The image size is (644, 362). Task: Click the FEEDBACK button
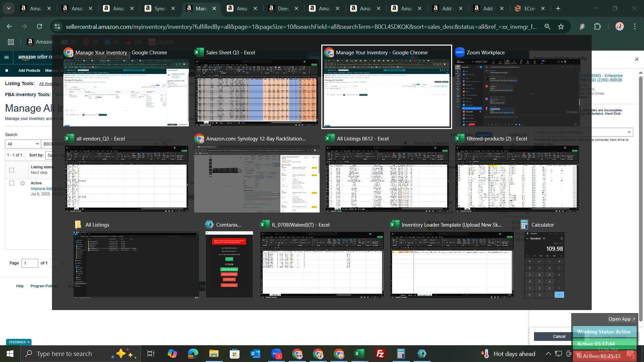pos(17,342)
